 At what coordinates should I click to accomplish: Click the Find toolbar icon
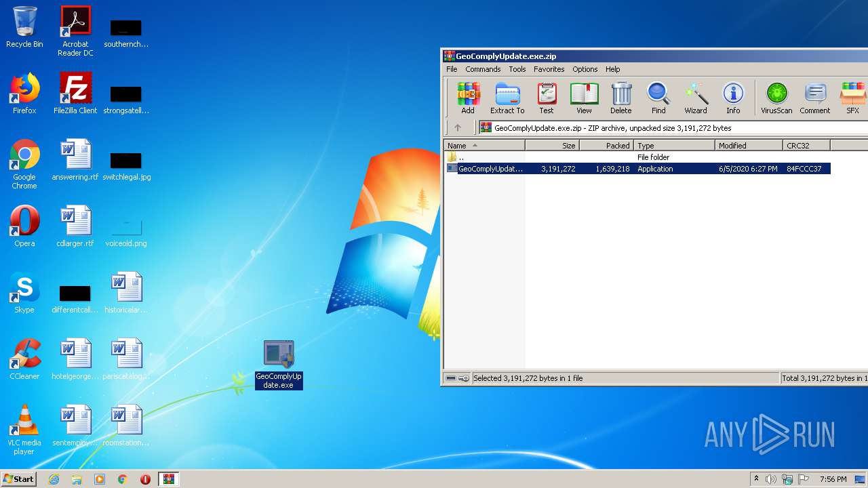click(658, 98)
